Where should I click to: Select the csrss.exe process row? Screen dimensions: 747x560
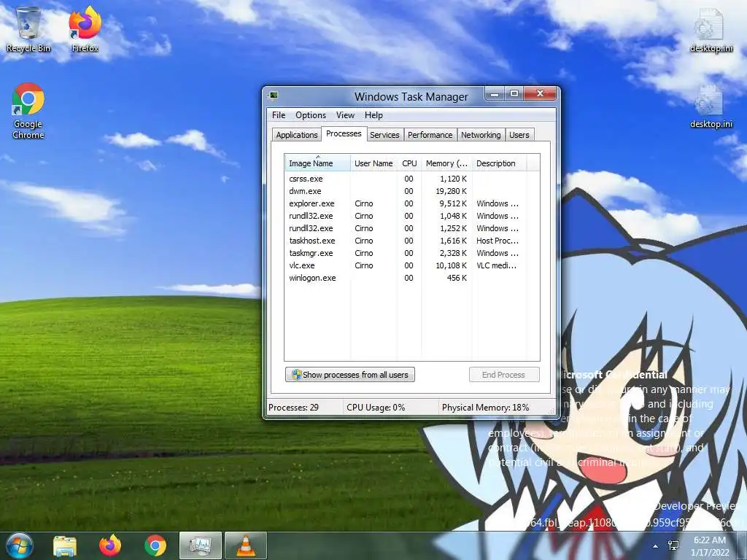point(412,179)
